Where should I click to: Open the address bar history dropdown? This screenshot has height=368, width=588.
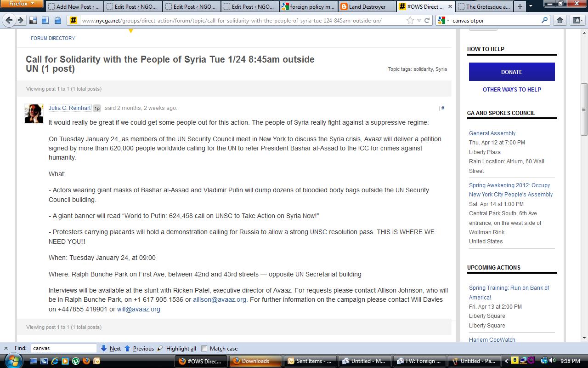coord(419,20)
